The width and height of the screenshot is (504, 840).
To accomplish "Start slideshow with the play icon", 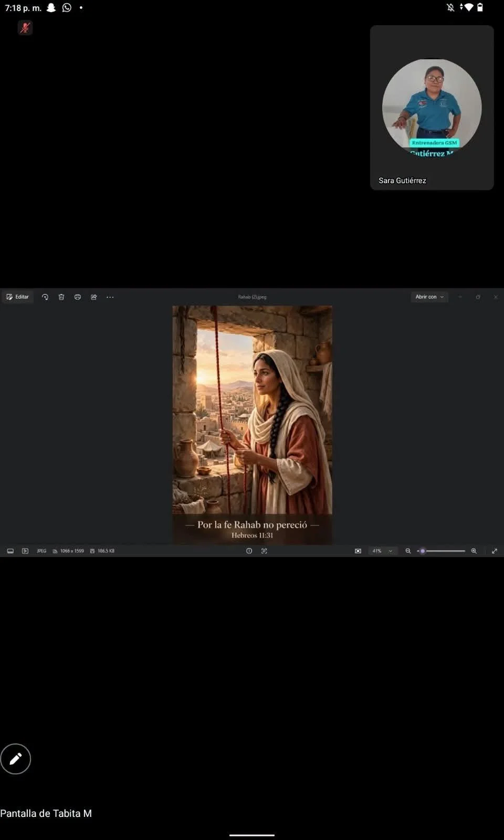I will click(x=25, y=551).
